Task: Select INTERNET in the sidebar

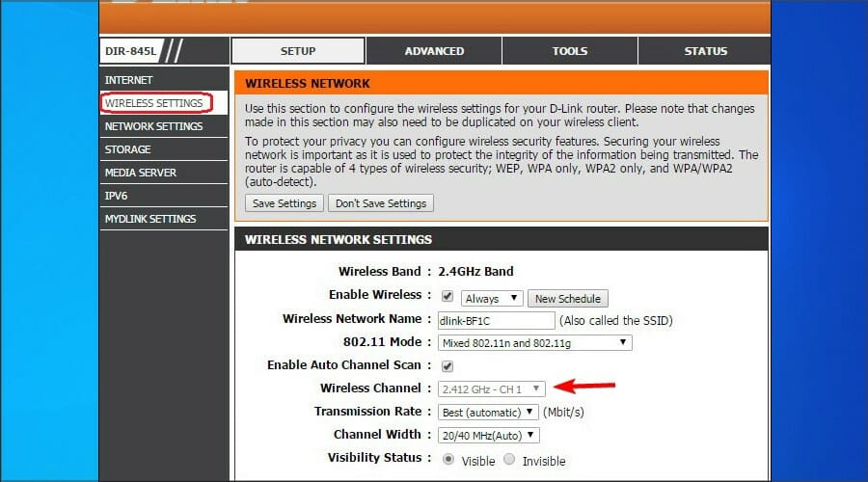Action: tap(164, 80)
